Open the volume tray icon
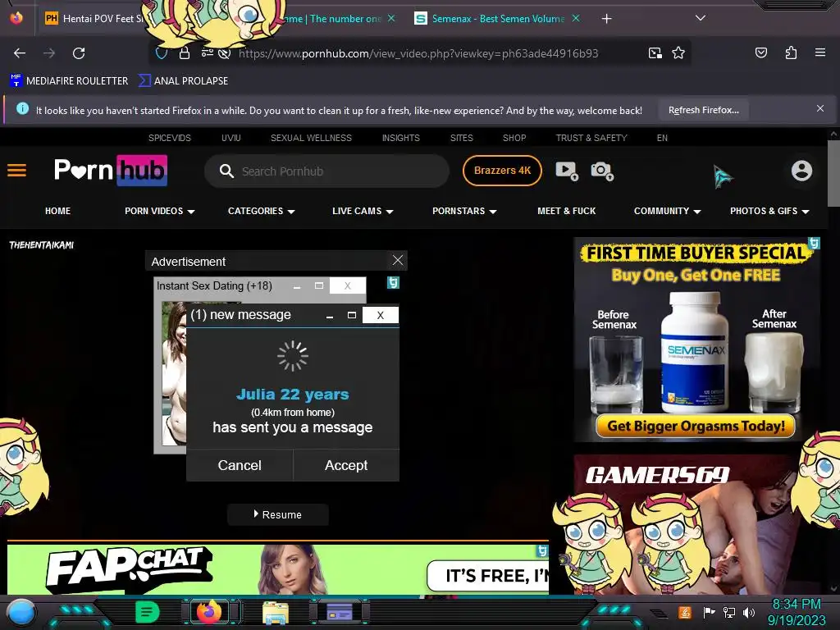This screenshot has height=630, width=840. tap(749, 612)
